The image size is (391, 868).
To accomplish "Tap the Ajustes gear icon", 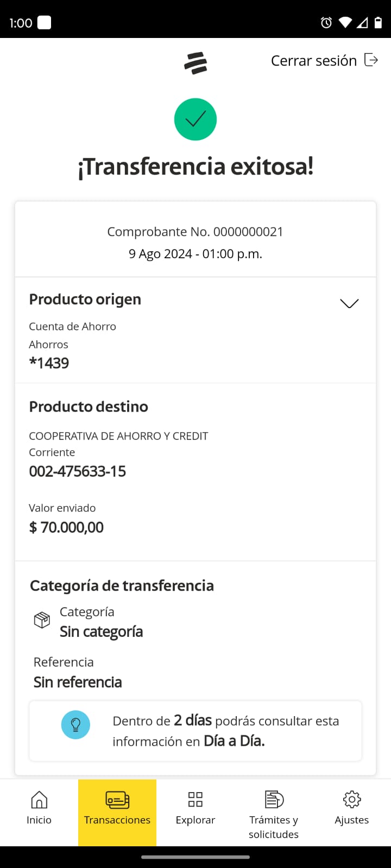I will (352, 800).
